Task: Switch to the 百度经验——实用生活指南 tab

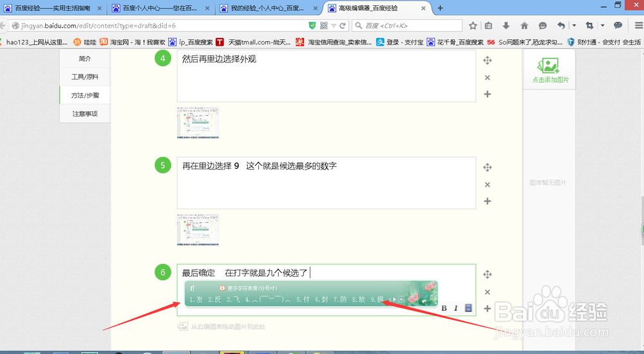Action: click(53, 8)
